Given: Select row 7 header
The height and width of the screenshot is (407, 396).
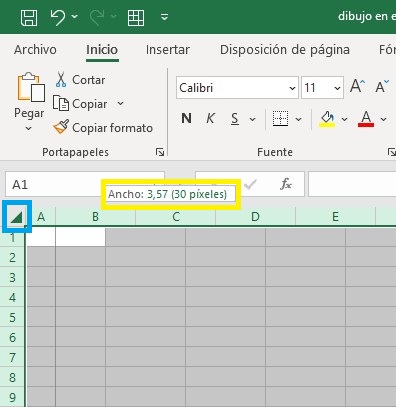Looking at the screenshot, I should click(12, 357).
